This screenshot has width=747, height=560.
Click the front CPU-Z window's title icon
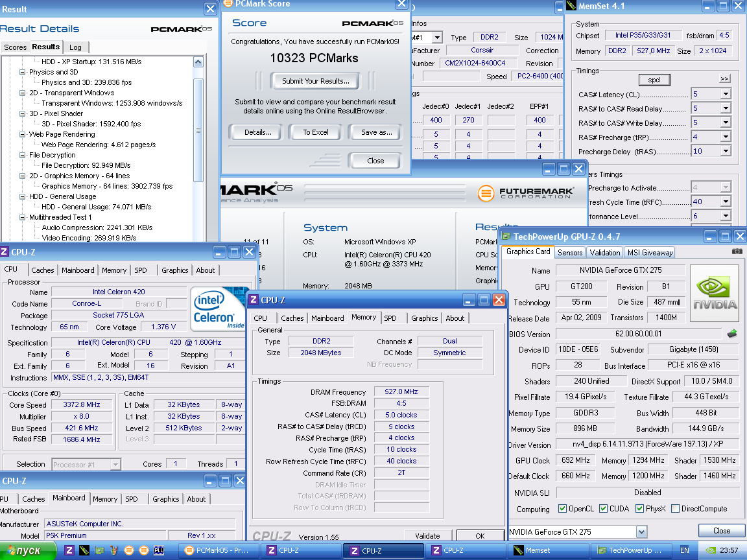(254, 299)
